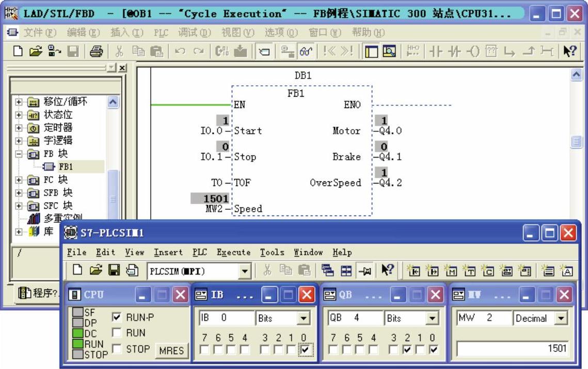Insert an input variable view in PLCSIM
The image size is (588, 369).
pyautogui.click(x=414, y=270)
